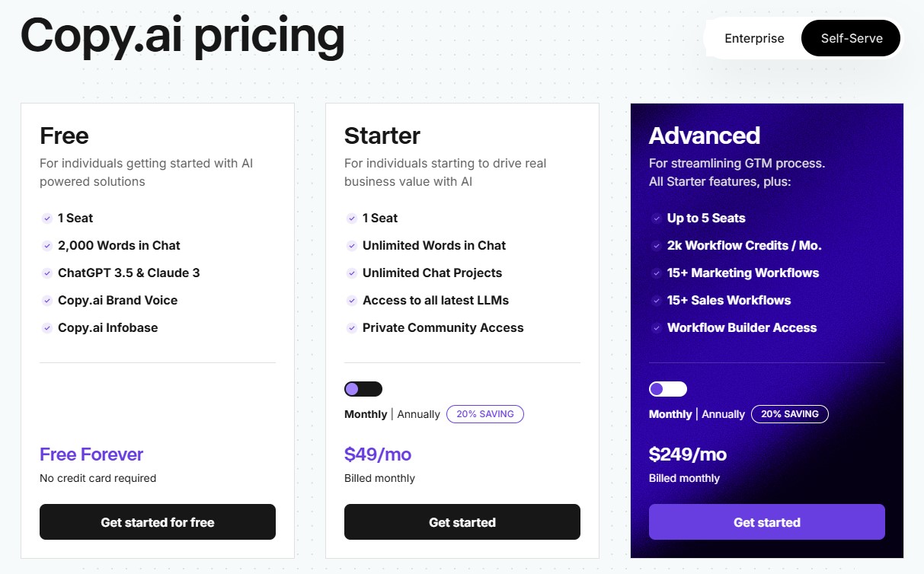Viewport: 924px width, 574px height.
Task: Click the checkmark beside Up to 5 Seats
Action: coord(657,218)
